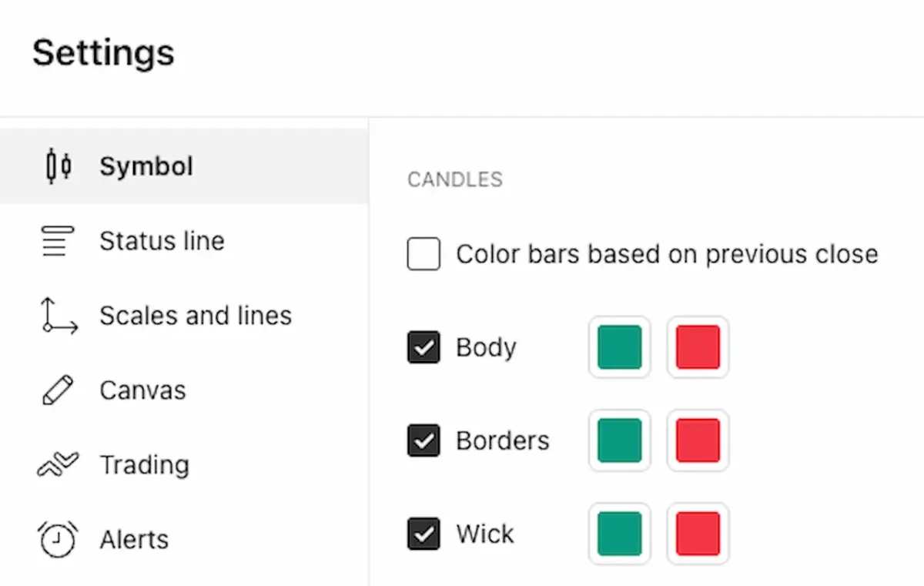Uncheck the Body checkbox
The width and height of the screenshot is (924, 586).
[423, 347]
